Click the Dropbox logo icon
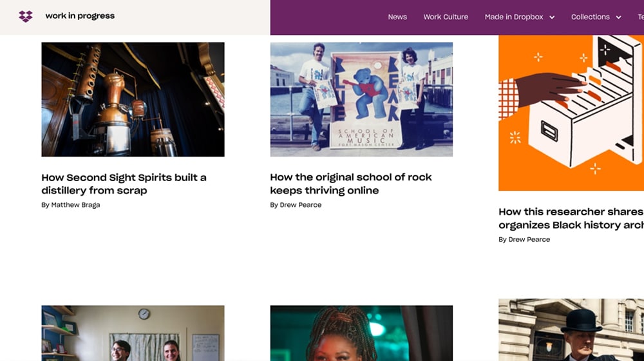The height and width of the screenshot is (361, 644). [26, 16]
